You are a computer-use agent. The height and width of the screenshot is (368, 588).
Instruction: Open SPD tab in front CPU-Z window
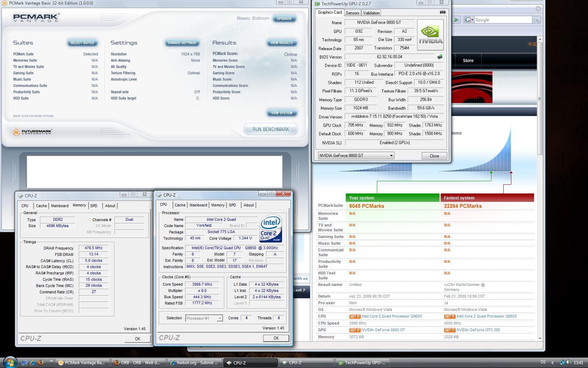coord(232,205)
